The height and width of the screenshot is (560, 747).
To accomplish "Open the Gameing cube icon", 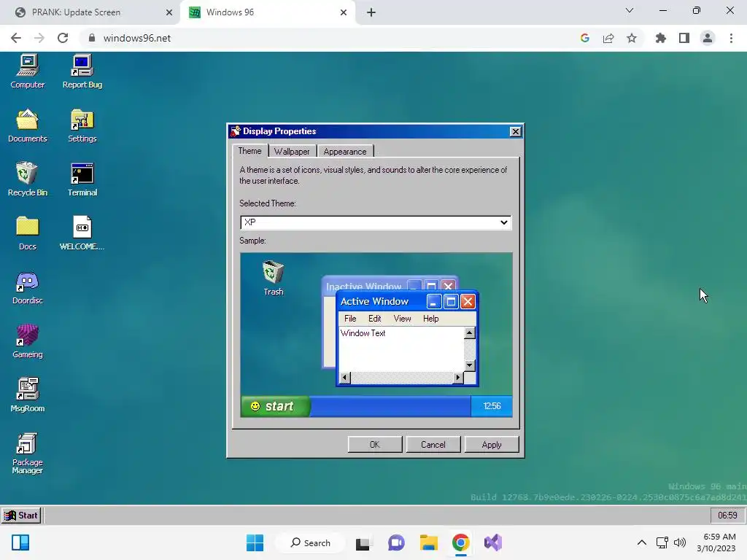I will point(27,341).
